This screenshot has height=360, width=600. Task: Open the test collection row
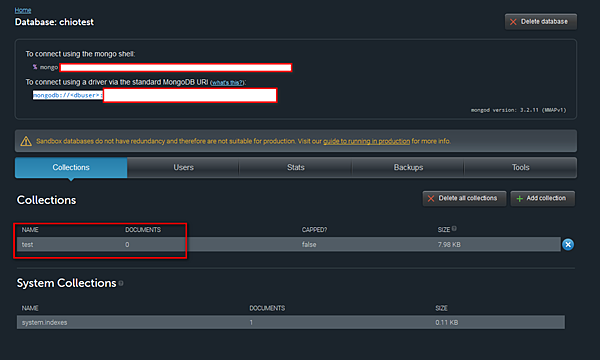click(289, 244)
